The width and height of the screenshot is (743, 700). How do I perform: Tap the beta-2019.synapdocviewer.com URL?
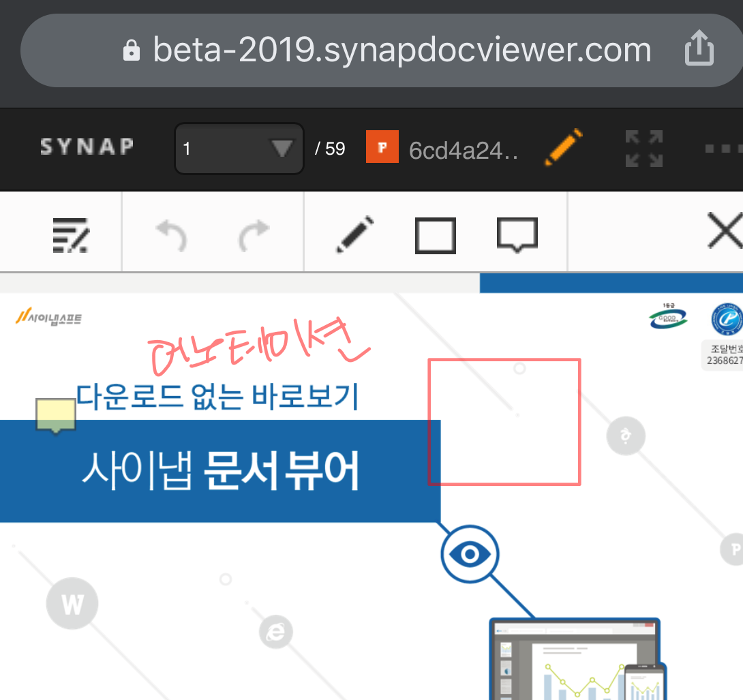click(x=401, y=49)
